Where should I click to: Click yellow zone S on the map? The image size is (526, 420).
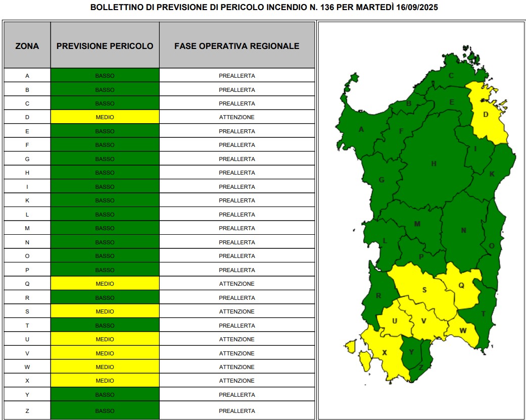coord(424,290)
